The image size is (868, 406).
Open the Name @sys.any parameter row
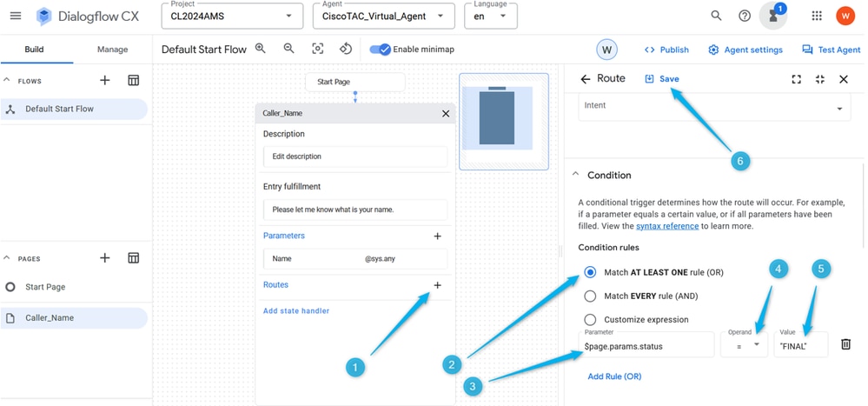(x=354, y=259)
